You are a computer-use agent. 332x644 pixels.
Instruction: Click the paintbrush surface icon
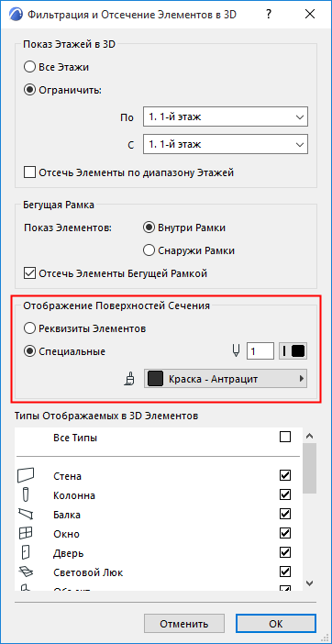[129, 379]
